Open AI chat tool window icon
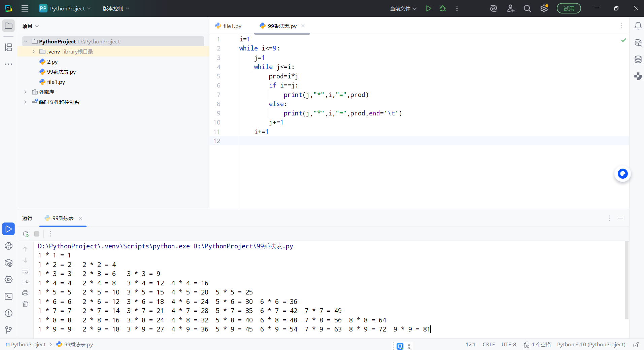Screen dimensions: 644x350 (638, 43)
